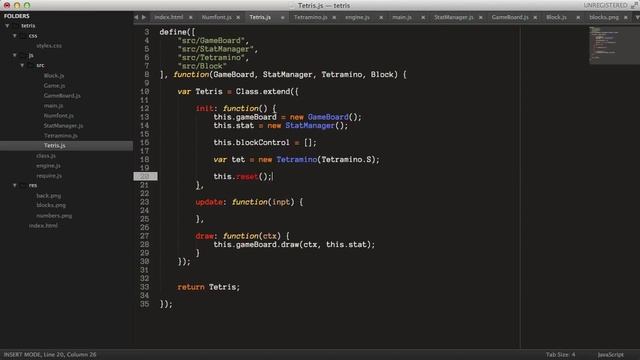
Task: Select the active Tetris.js tab
Action: point(260,17)
